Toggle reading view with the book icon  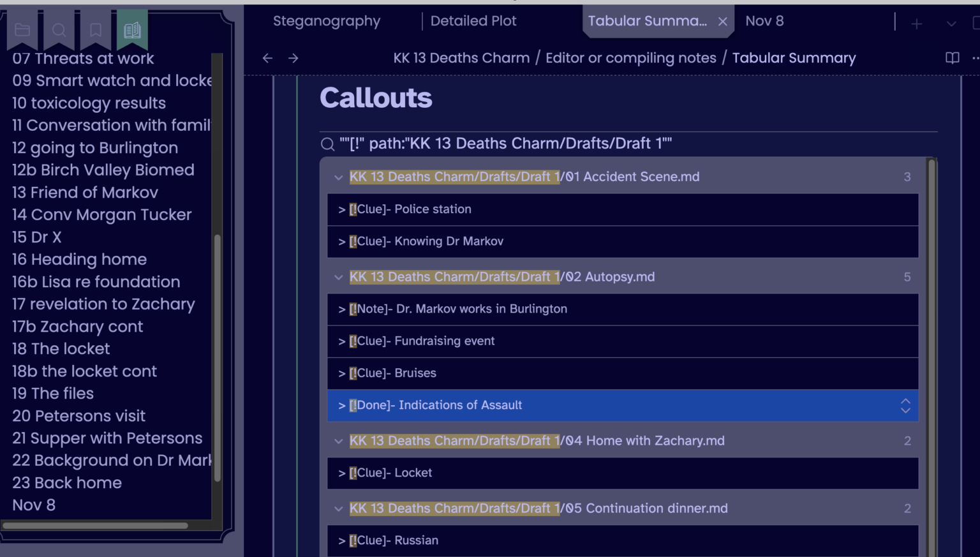point(951,58)
